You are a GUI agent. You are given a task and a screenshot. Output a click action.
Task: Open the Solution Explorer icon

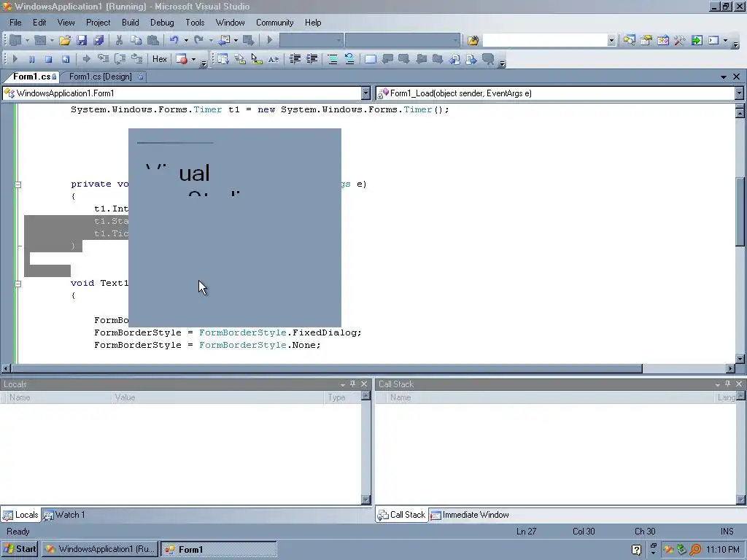click(x=630, y=41)
